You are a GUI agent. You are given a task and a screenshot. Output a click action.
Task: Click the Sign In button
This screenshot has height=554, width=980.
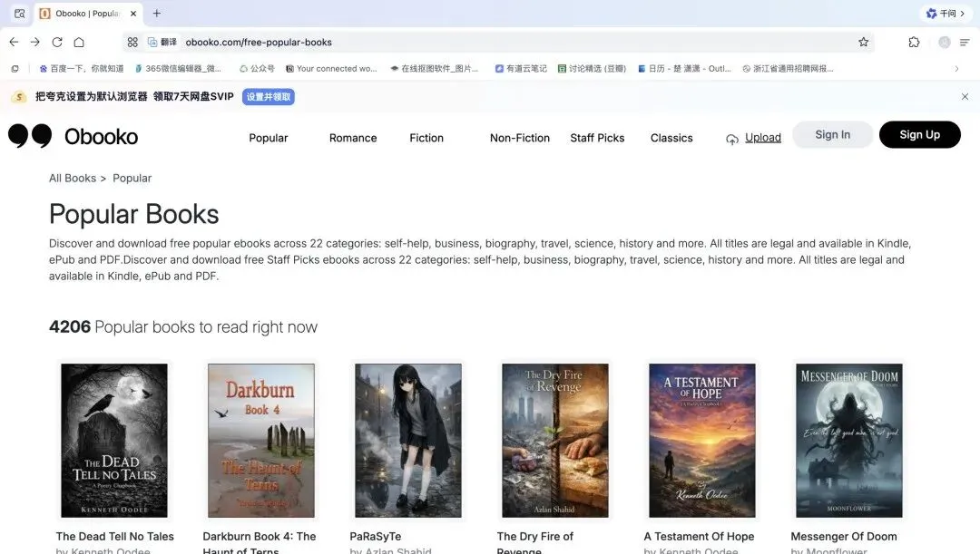pyautogui.click(x=832, y=134)
